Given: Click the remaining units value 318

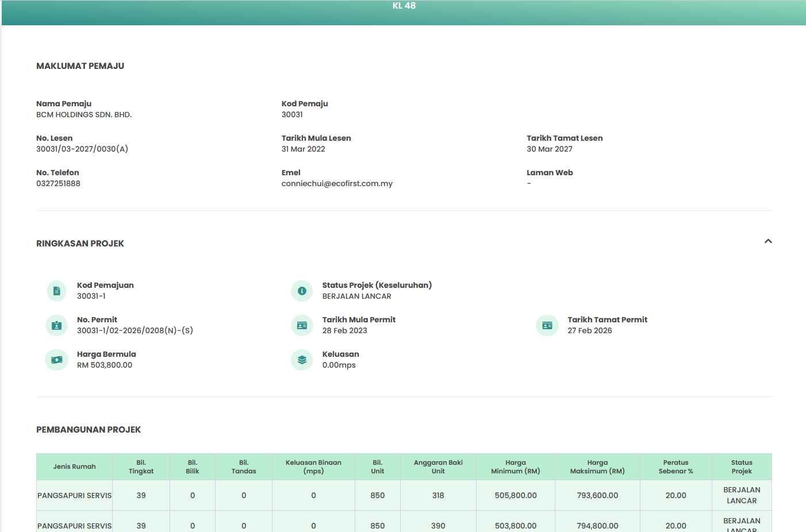Looking at the screenshot, I should point(438,495).
